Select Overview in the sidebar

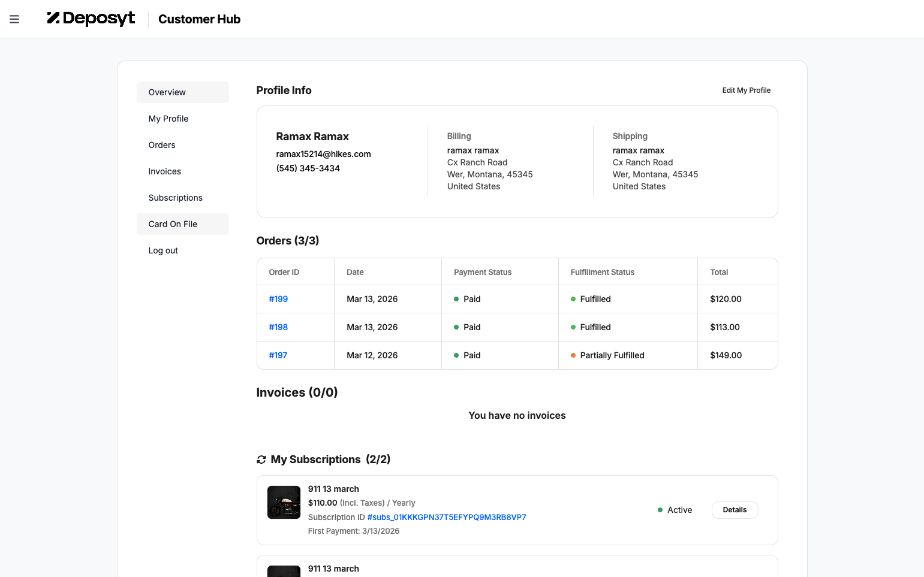[x=183, y=92]
